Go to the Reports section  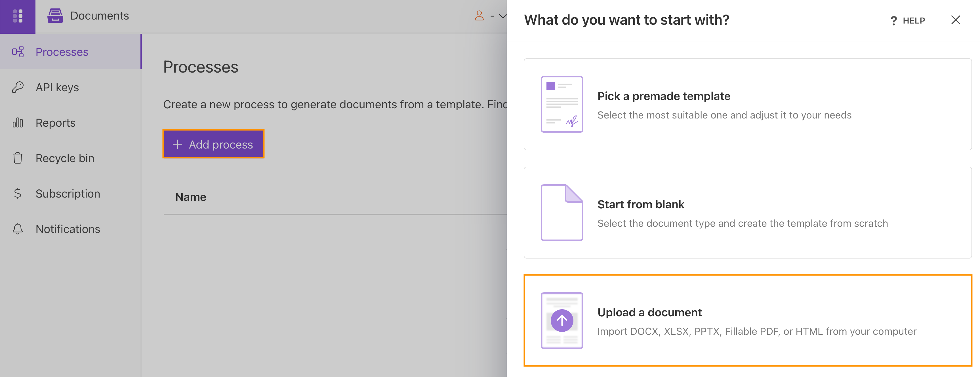[71, 122]
